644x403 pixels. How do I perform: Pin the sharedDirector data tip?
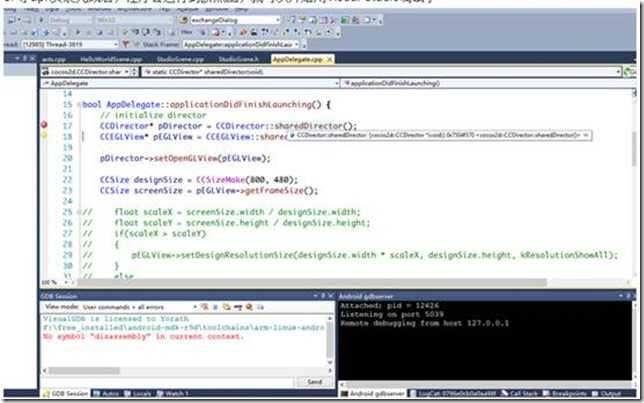[586, 135]
